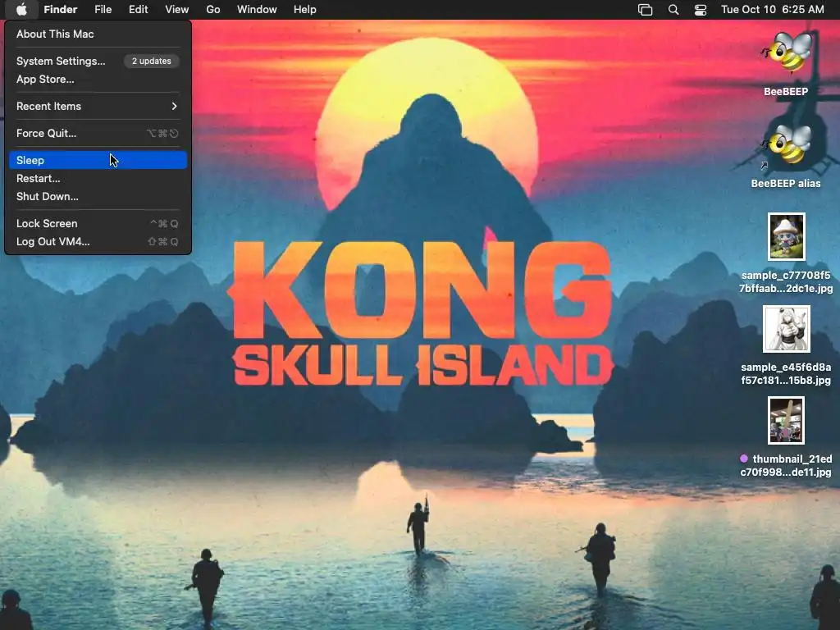Open App Store menu entry
Screen dimensions: 840x630
98,80
